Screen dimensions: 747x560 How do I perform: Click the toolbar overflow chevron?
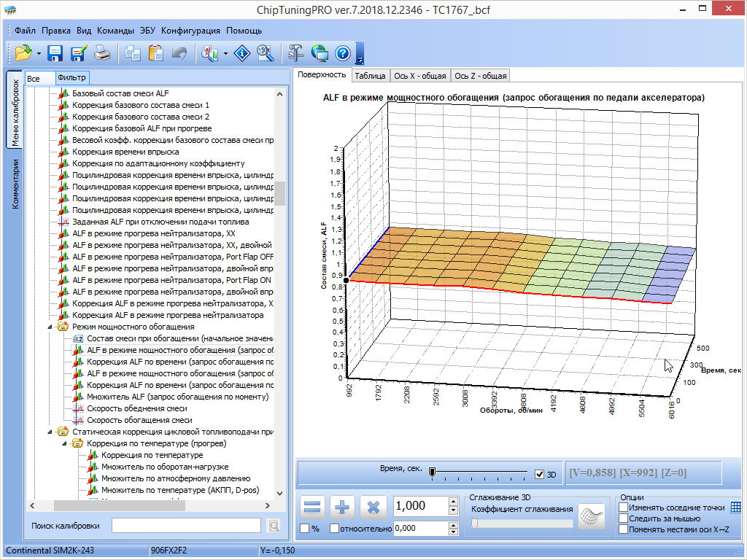(x=360, y=60)
